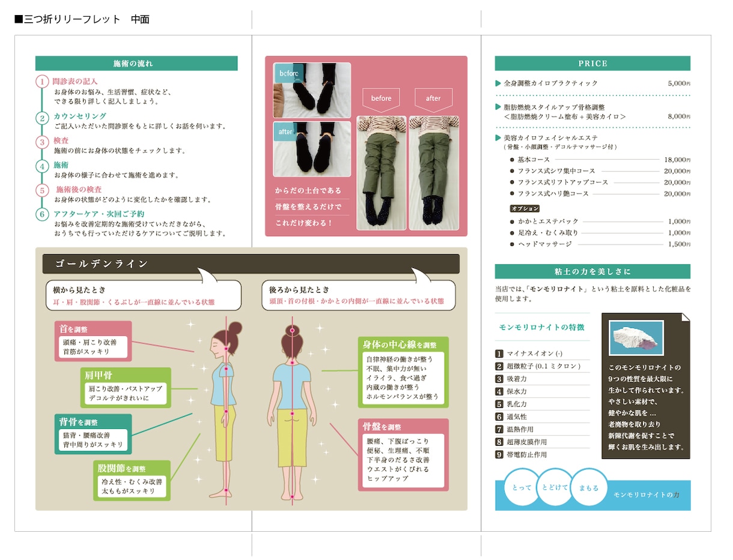This screenshot has height=560, width=733.
Task: Click step circle number 4 beside 施術
Action: pos(41,166)
